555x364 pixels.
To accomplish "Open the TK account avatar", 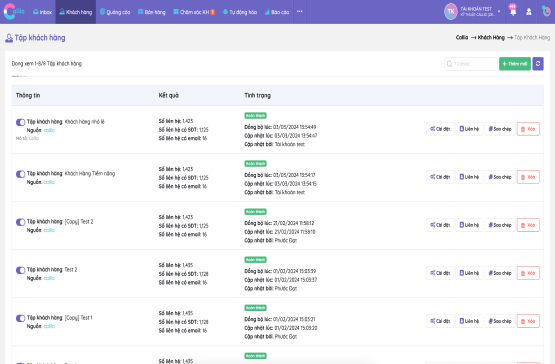I will (x=451, y=11).
